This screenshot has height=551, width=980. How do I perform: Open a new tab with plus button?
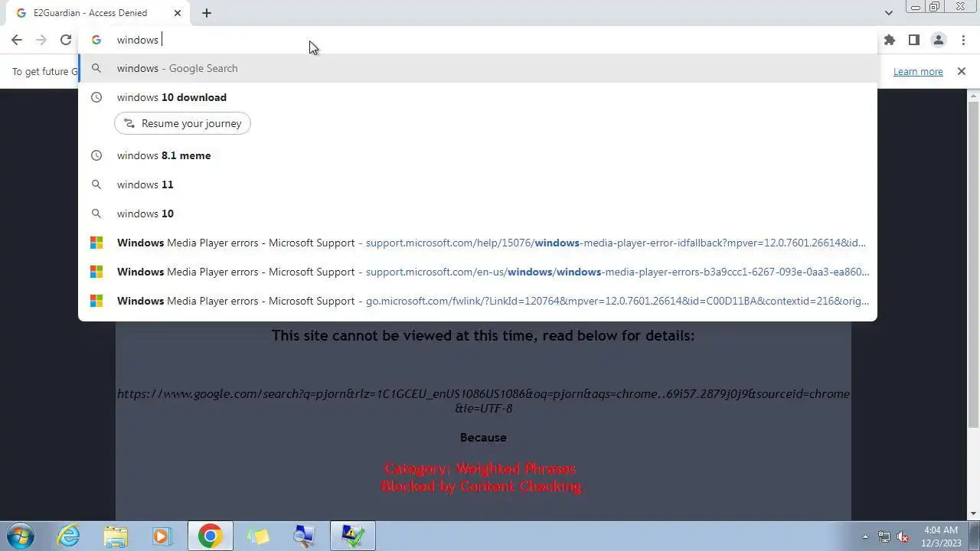[x=207, y=13]
